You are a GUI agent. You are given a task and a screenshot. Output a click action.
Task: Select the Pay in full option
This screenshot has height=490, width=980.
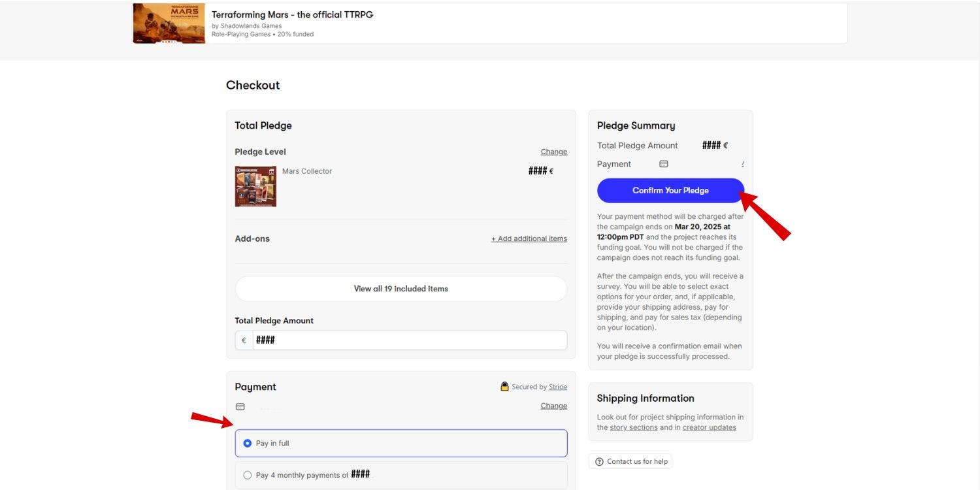pos(248,443)
